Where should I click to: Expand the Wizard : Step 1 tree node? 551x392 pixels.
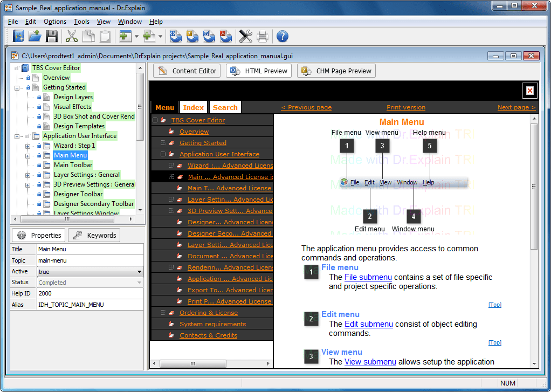pyautogui.click(x=27, y=146)
